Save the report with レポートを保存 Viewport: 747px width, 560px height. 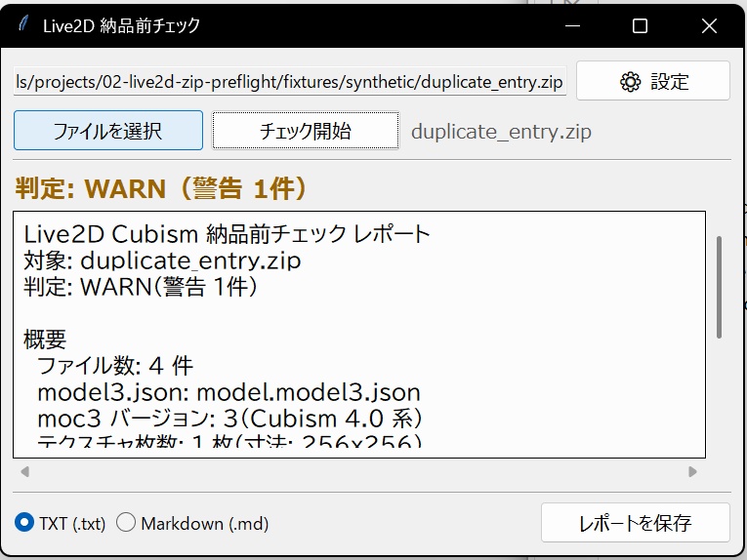[x=635, y=522]
